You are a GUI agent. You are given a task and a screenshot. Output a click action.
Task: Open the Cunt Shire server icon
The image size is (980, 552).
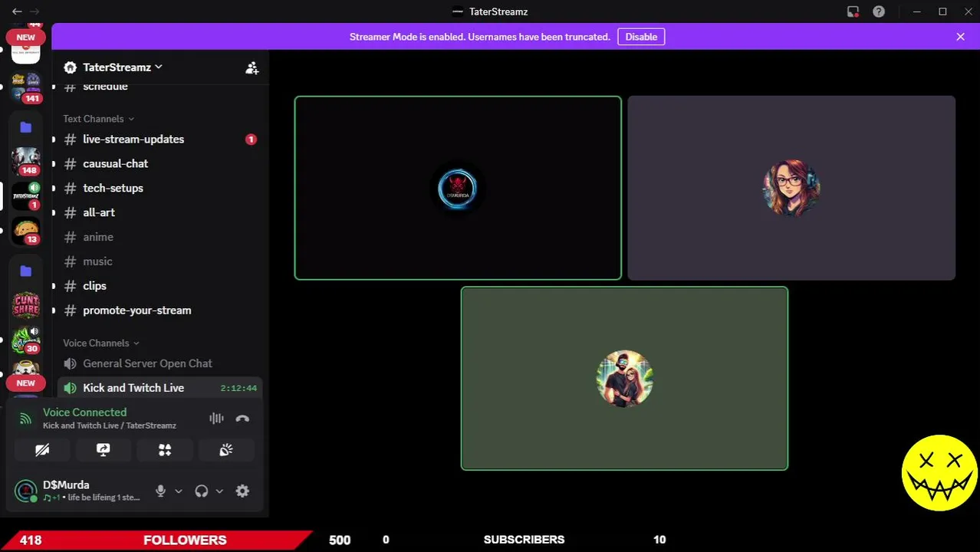26,305
